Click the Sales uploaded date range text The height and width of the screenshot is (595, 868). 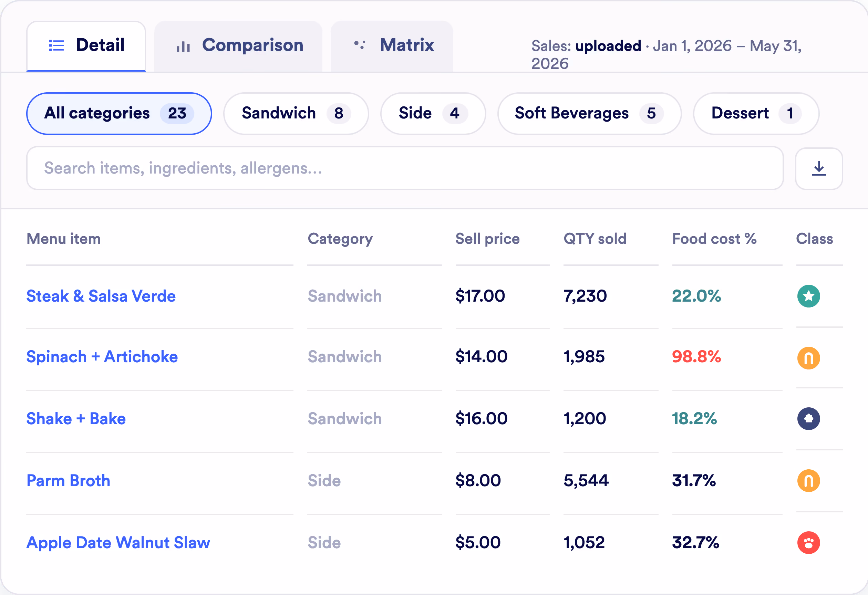click(666, 55)
